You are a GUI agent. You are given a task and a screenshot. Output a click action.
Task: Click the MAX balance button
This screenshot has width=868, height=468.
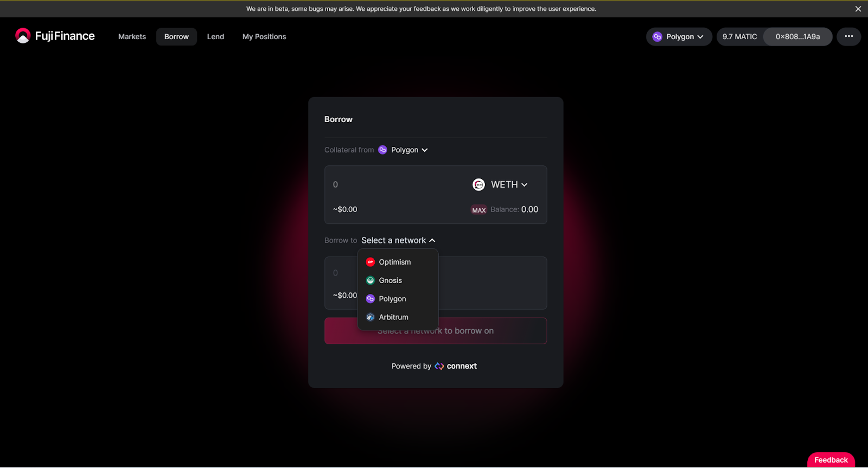pos(478,210)
